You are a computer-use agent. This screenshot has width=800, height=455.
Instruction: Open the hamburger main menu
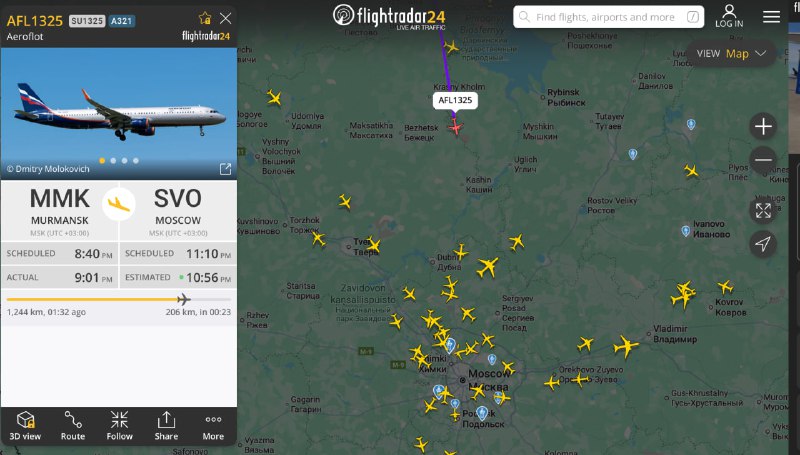pos(771,17)
